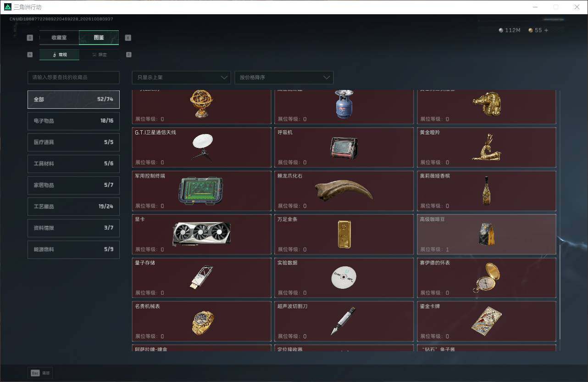Click the 量子存储 drive item
588x382 pixels.
click(x=201, y=278)
